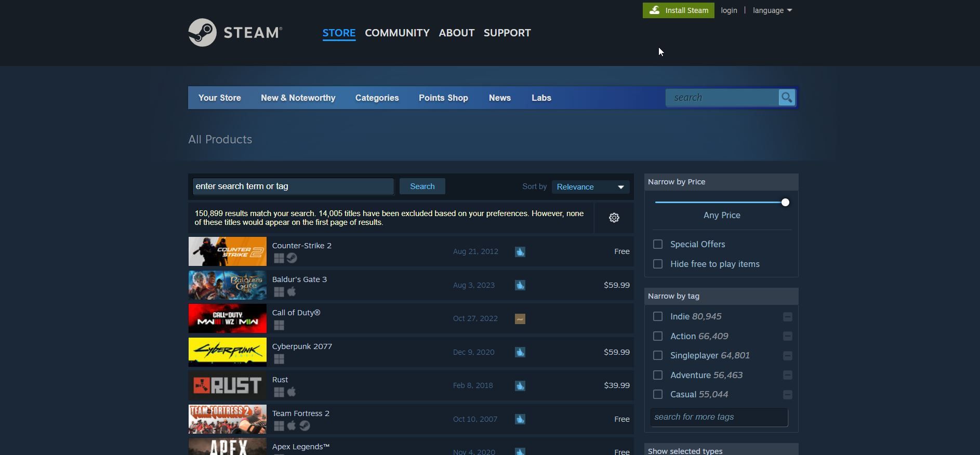Exclude the Action tag with minus icon
Viewport: 980px width, 455px height.
click(x=787, y=337)
